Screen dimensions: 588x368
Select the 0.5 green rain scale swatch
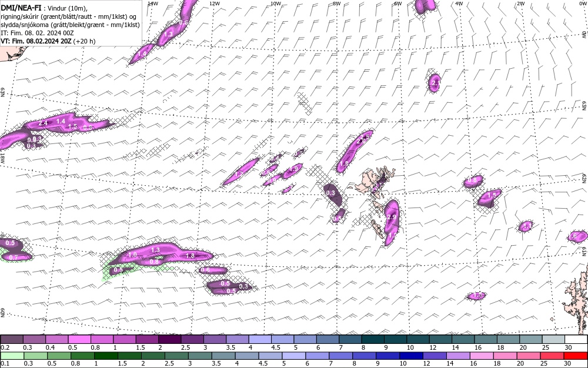pos(59,356)
